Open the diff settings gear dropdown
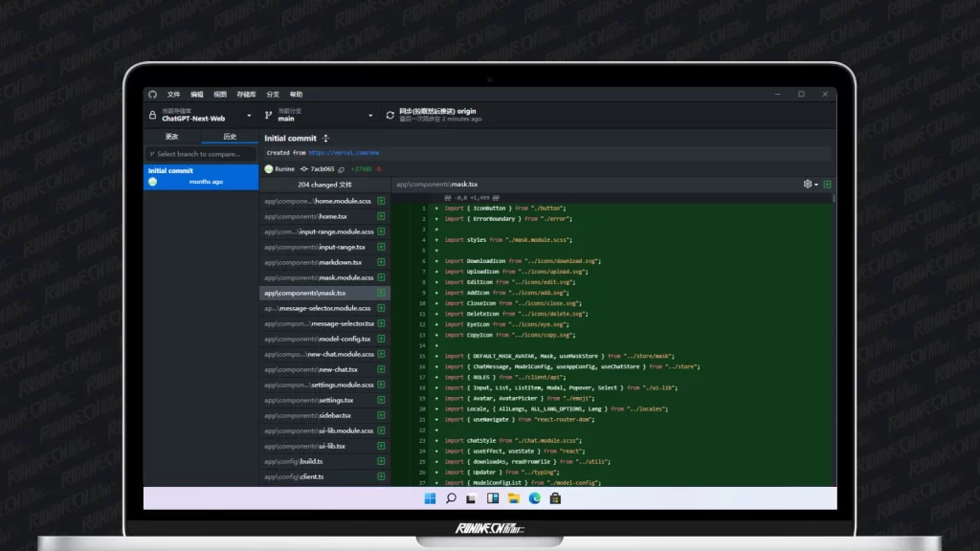Screen dimensions: 980x551 pyautogui.click(x=810, y=184)
